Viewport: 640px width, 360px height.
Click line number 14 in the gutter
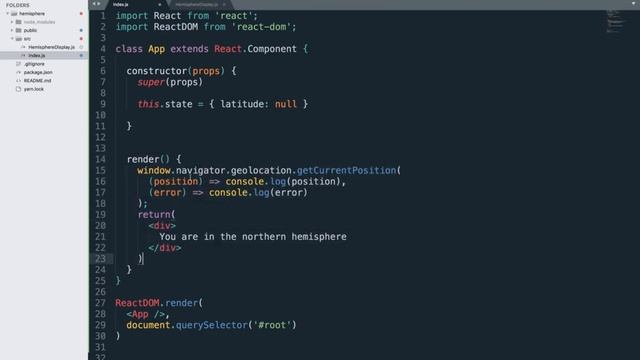[x=100, y=159]
